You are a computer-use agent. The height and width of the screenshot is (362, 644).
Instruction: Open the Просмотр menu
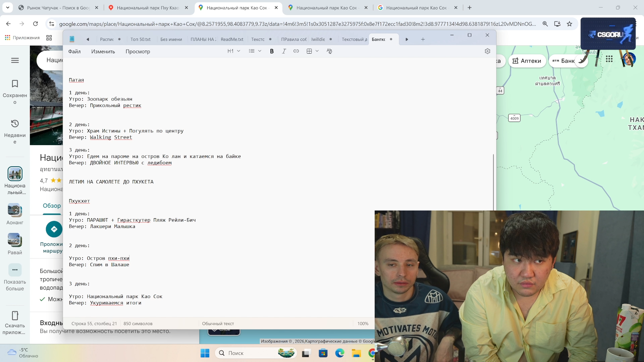[138, 52]
